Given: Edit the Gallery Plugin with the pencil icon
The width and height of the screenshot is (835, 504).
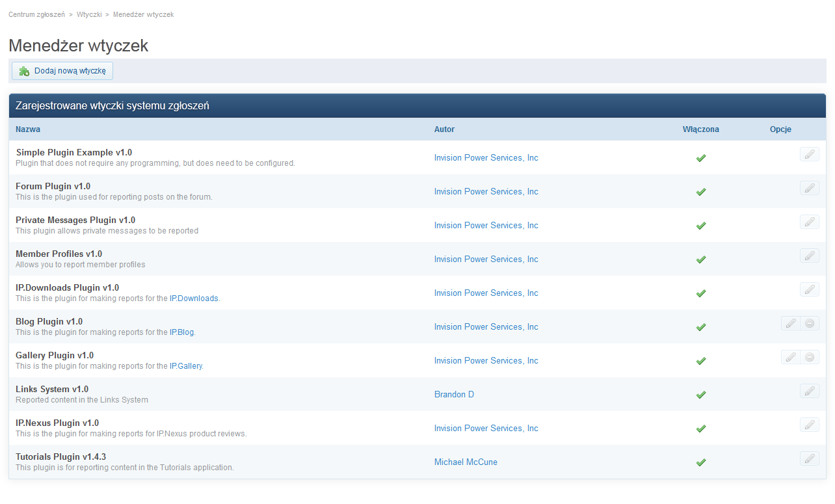Looking at the screenshot, I should click(790, 357).
